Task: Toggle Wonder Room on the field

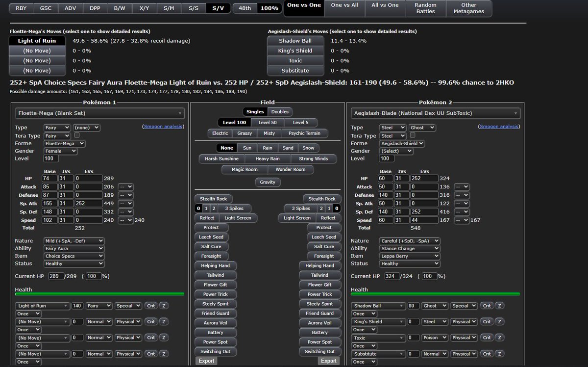Action: [291, 170]
